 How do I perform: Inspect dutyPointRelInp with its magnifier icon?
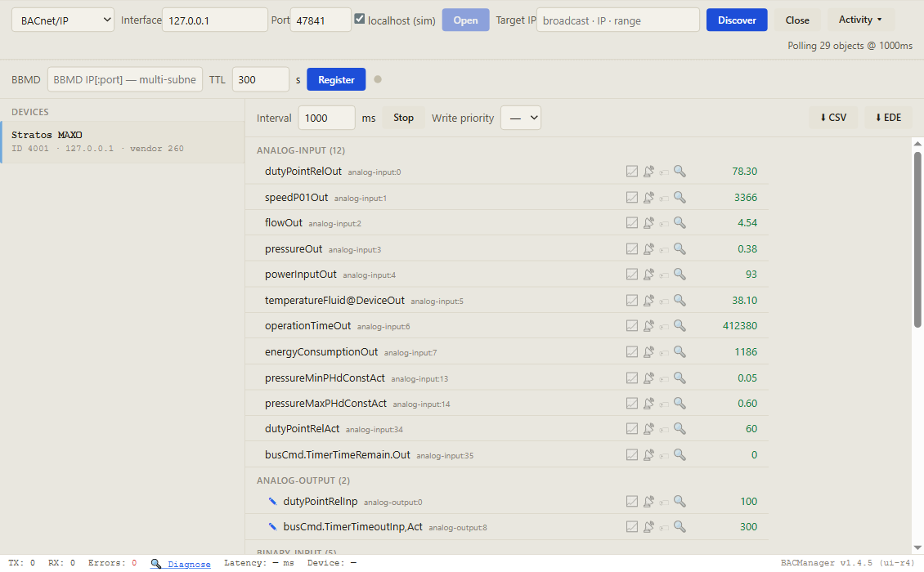(x=680, y=501)
